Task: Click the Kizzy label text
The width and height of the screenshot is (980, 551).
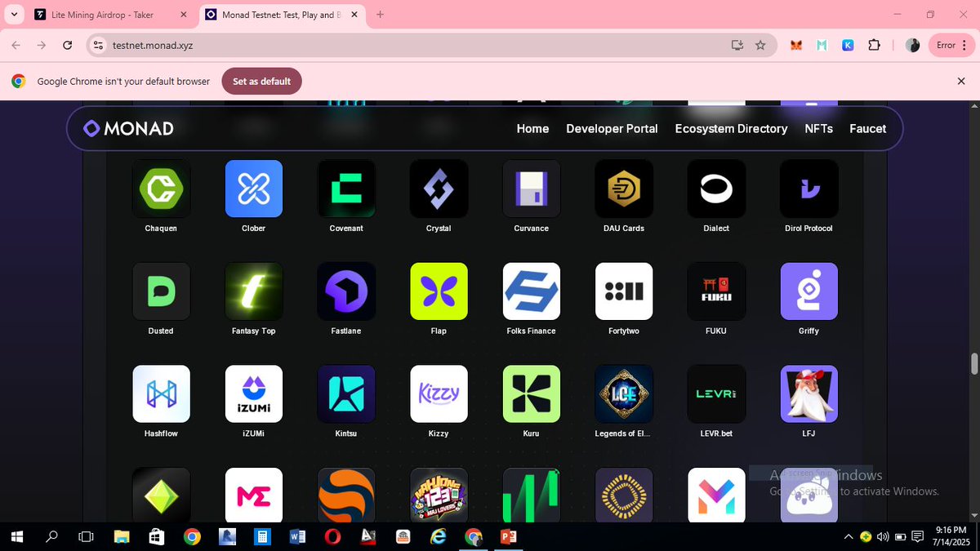Action: (x=439, y=433)
